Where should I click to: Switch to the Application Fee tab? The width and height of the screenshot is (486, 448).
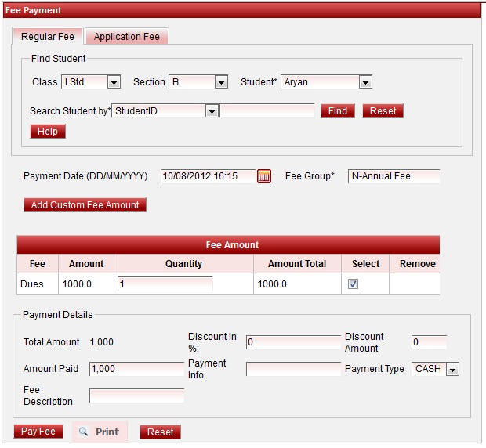126,37
